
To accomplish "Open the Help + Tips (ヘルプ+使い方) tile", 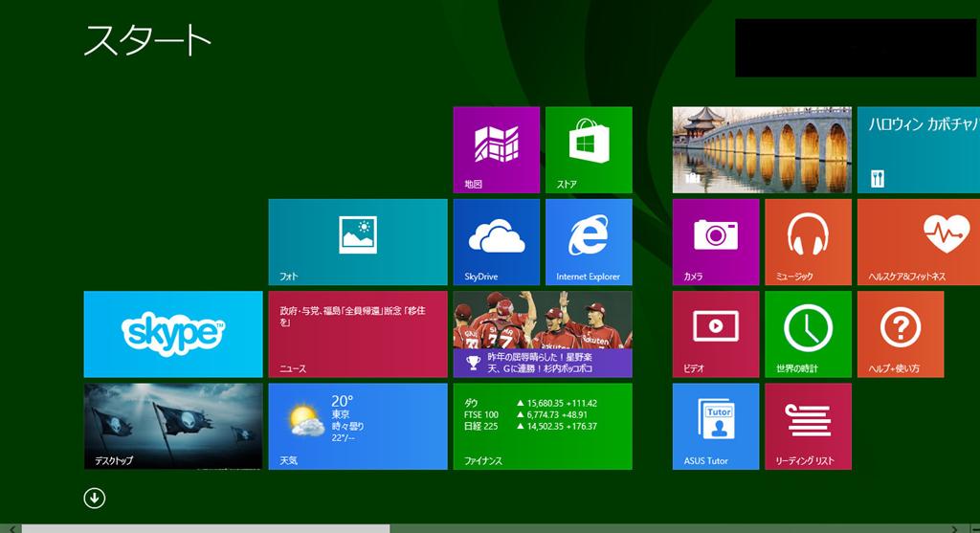I will 901,334.
